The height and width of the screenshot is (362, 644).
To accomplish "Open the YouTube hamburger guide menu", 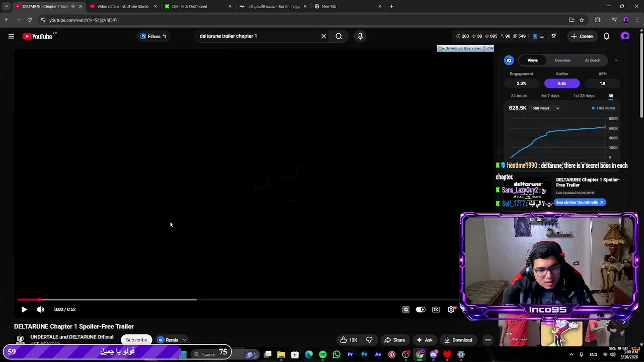I will click(x=11, y=36).
